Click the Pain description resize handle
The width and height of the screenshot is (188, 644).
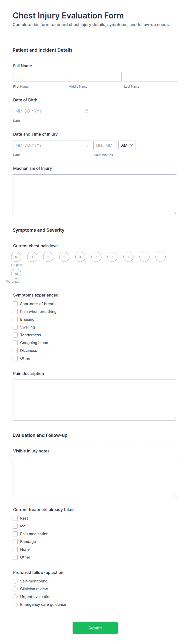click(175, 418)
